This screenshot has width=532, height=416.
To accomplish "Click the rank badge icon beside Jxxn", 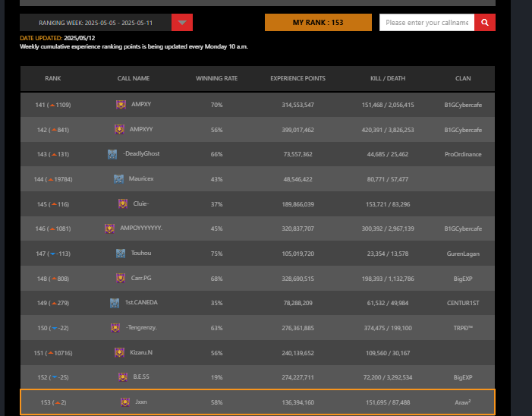I will pos(125,402).
